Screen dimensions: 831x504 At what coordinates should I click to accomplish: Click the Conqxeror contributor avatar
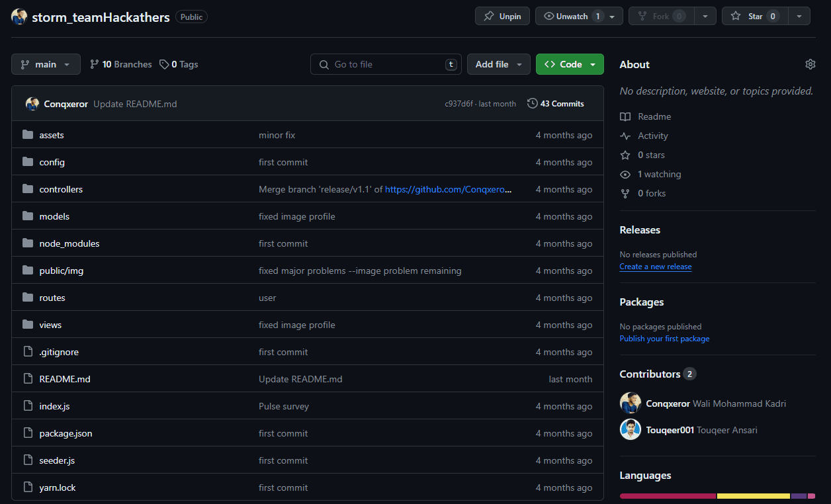(x=631, y=403)
